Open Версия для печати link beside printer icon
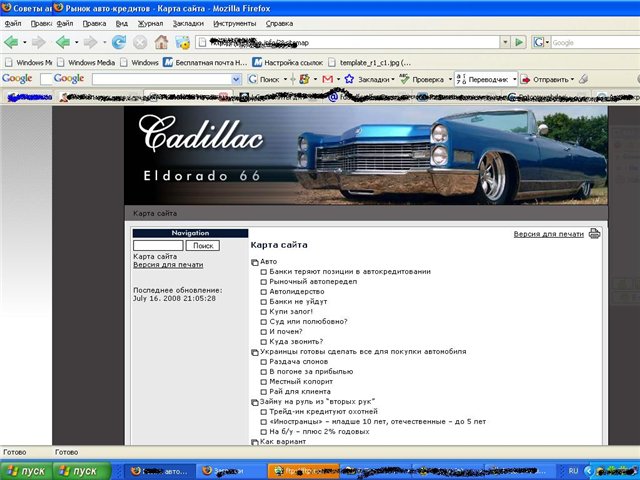This screenshot has width=640, height=480. (549, 234)
